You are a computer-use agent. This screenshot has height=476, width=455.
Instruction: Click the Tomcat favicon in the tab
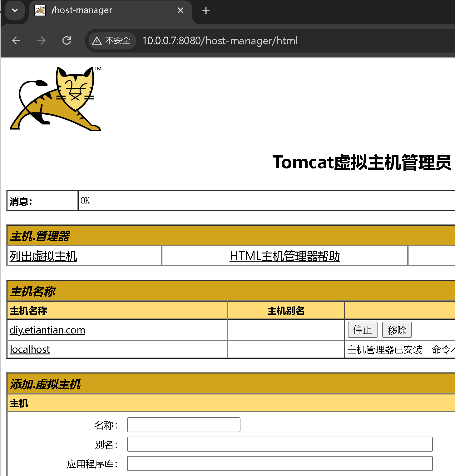[x=40, y=10]
